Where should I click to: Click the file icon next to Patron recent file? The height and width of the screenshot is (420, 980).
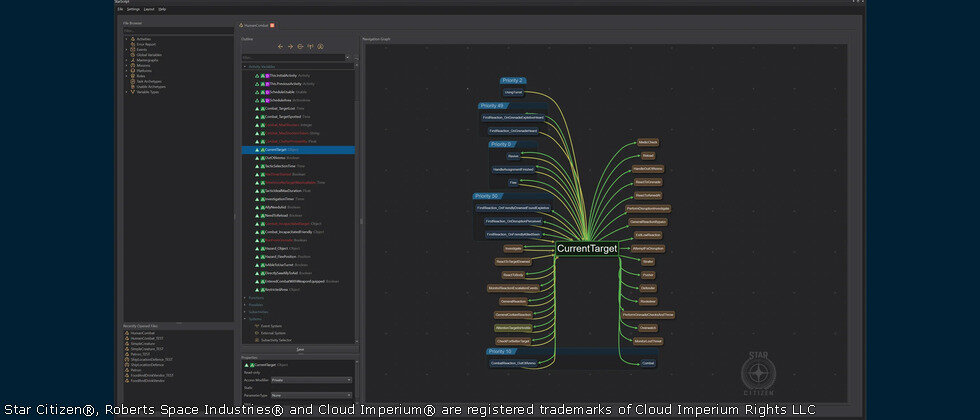pos(127,370)
